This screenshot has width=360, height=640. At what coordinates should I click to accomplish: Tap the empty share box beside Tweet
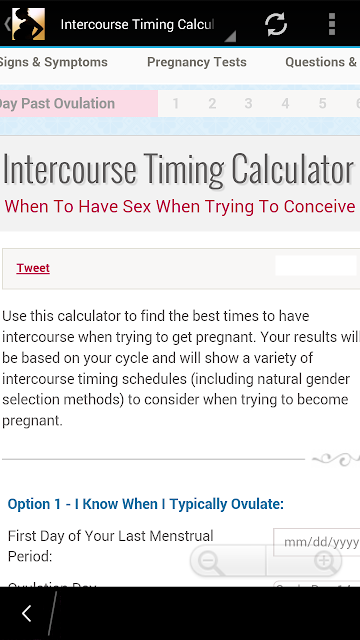316,266
